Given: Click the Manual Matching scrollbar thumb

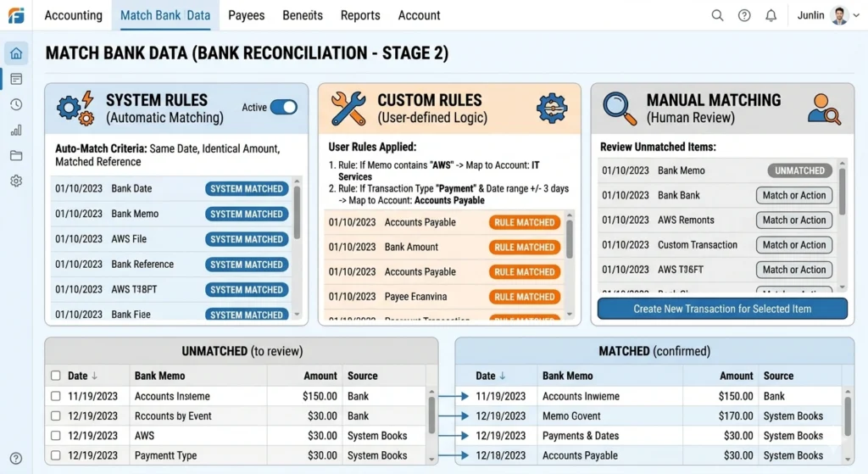Looking at the screenshot, I should click(842, 192).
